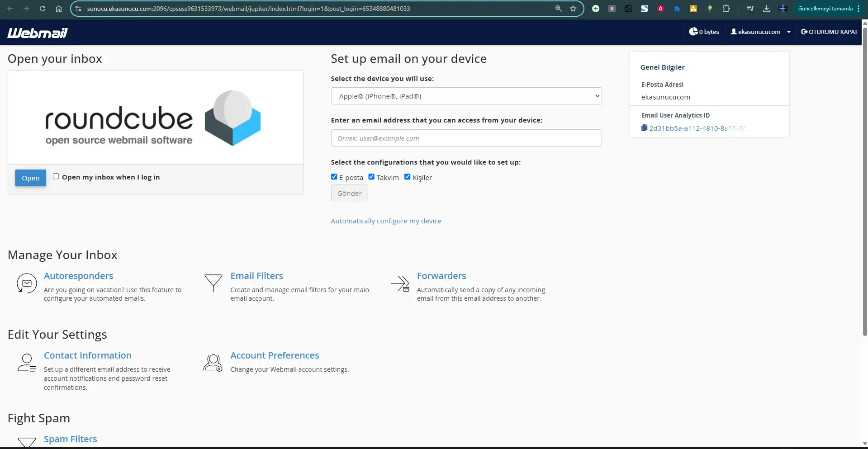Click the Account Preferences user-gear icon

pyautogui.click(x=213, y=363)
